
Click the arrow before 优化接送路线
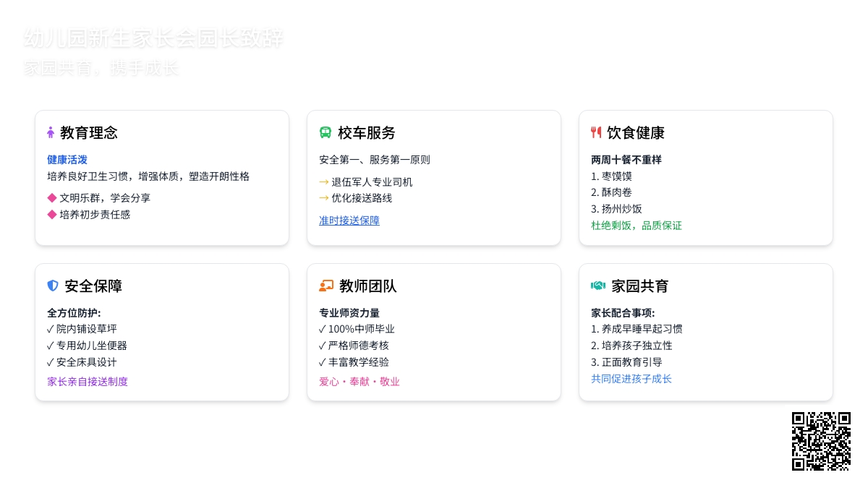pyautogui.click(x=324, y=198)
